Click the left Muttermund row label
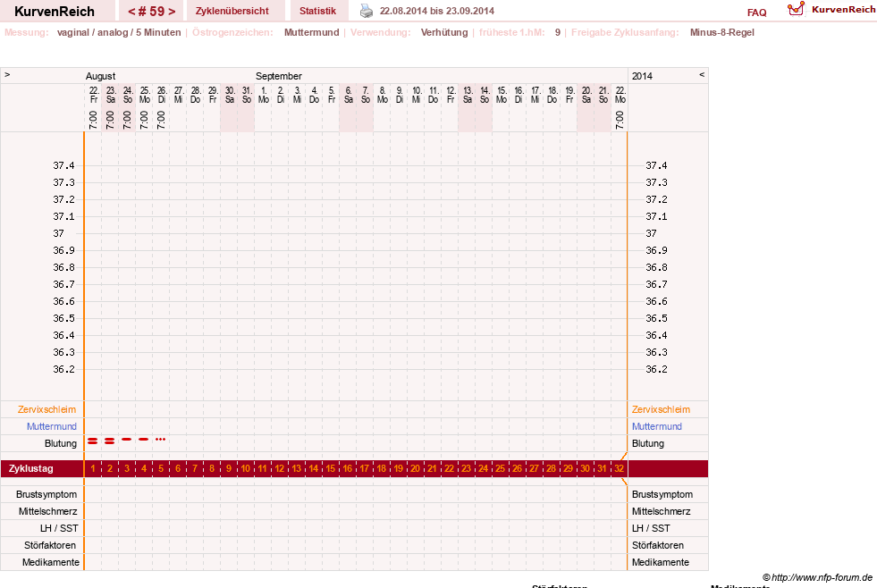Screen dimensions: 877x588 (52, 426)
